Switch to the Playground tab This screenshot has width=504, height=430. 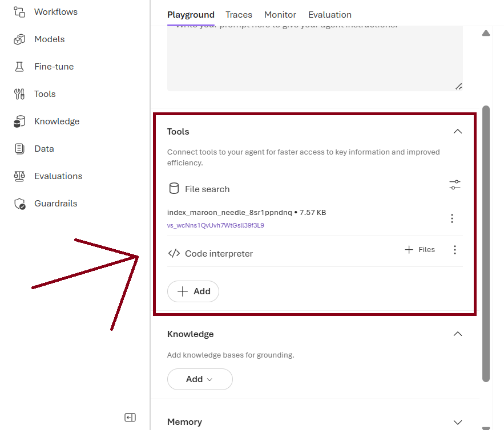[191, 15]
